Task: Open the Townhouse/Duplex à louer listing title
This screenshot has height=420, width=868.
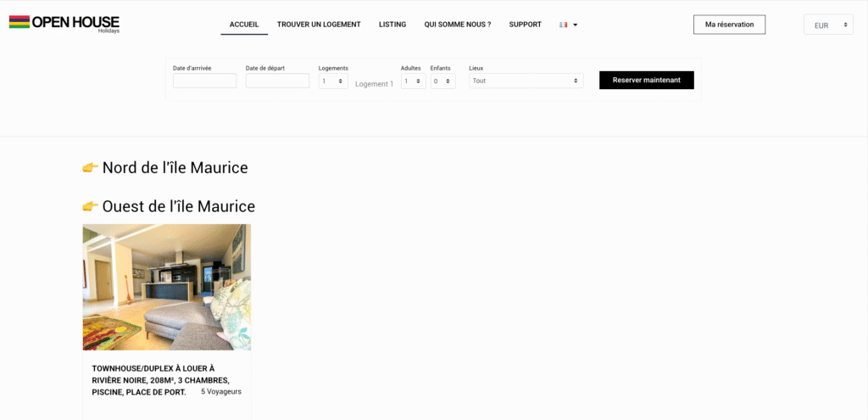Action: pos(160,380)
